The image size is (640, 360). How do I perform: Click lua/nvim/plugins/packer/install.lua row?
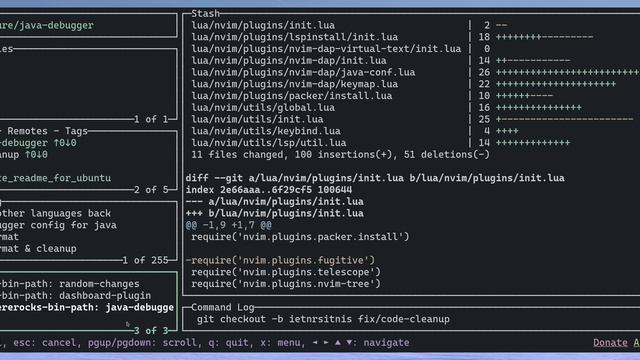tap(291, 96)
